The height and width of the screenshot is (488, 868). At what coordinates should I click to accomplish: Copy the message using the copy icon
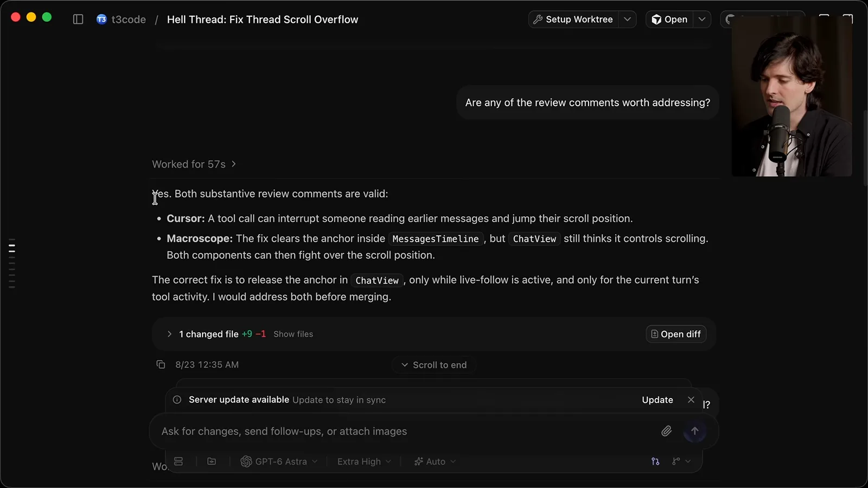(x=161, y=364)
